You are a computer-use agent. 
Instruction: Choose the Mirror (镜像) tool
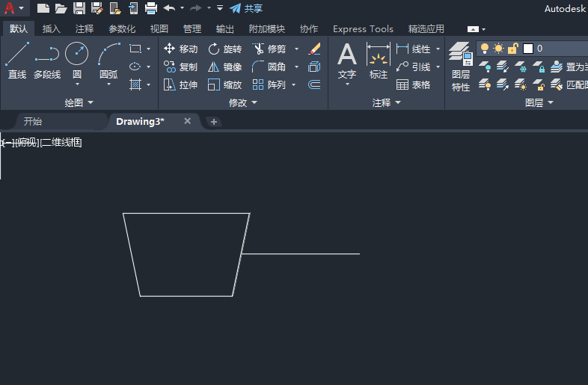pos(224,67)
